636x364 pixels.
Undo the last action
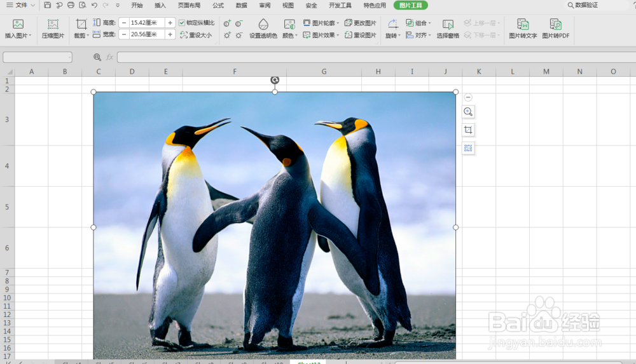94,5
